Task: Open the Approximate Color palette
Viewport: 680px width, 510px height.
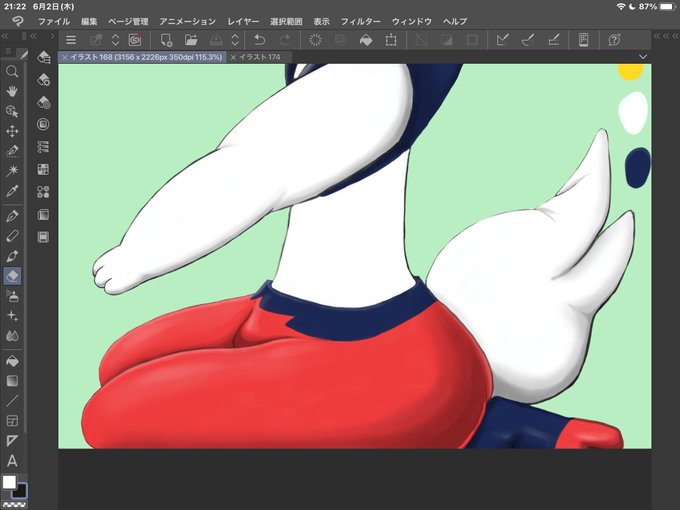Action: point(43,215)
